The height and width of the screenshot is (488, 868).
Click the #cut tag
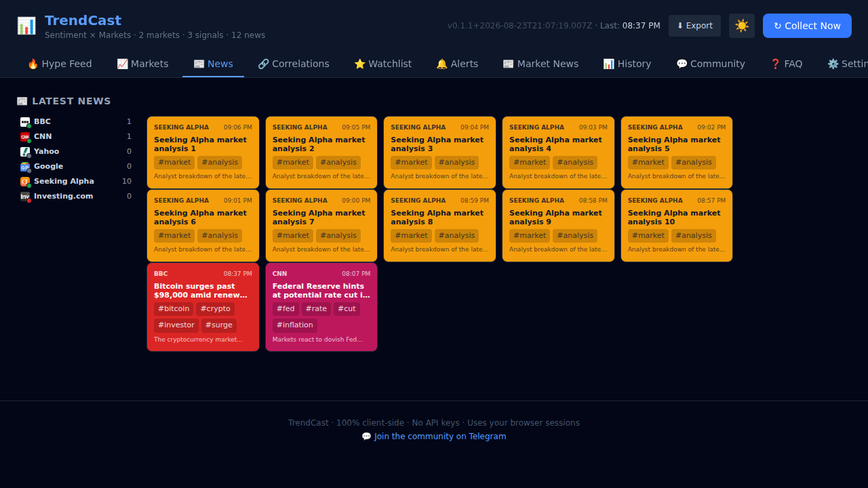point(347,309)
